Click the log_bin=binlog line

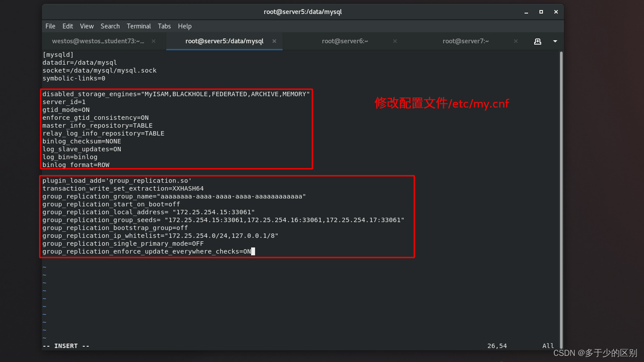coord(70,157)
